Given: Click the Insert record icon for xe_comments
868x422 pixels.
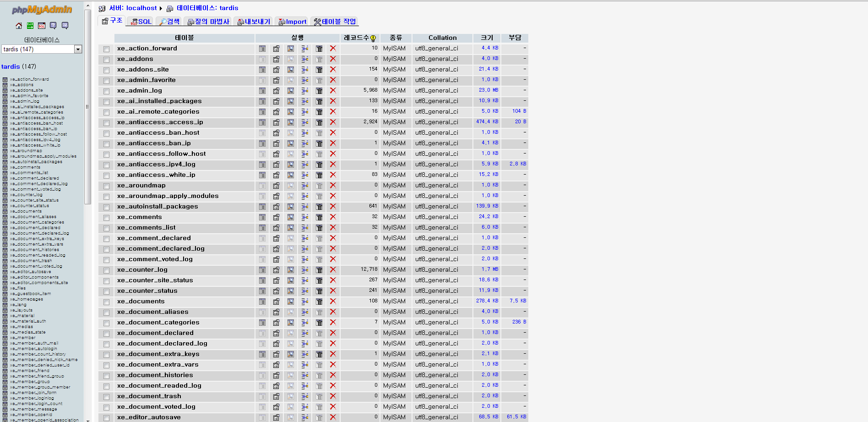Looking at the screenshot, I should (305, 217).
